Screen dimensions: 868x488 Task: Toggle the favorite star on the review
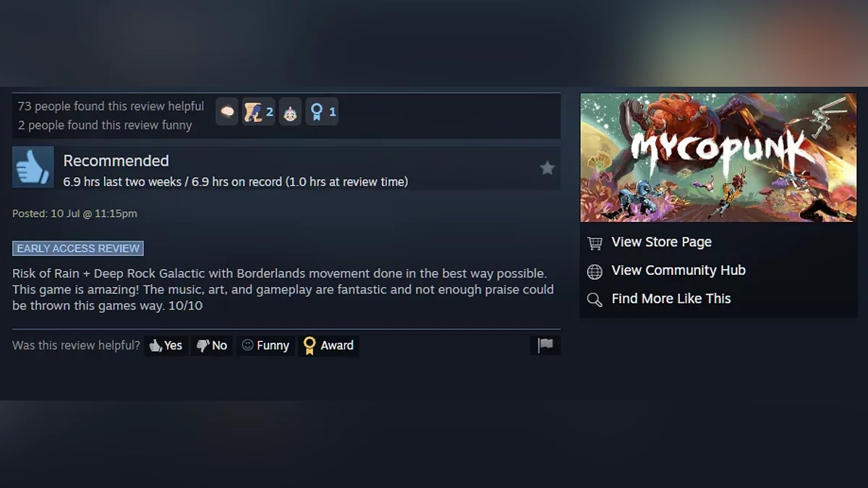point(548,168)
